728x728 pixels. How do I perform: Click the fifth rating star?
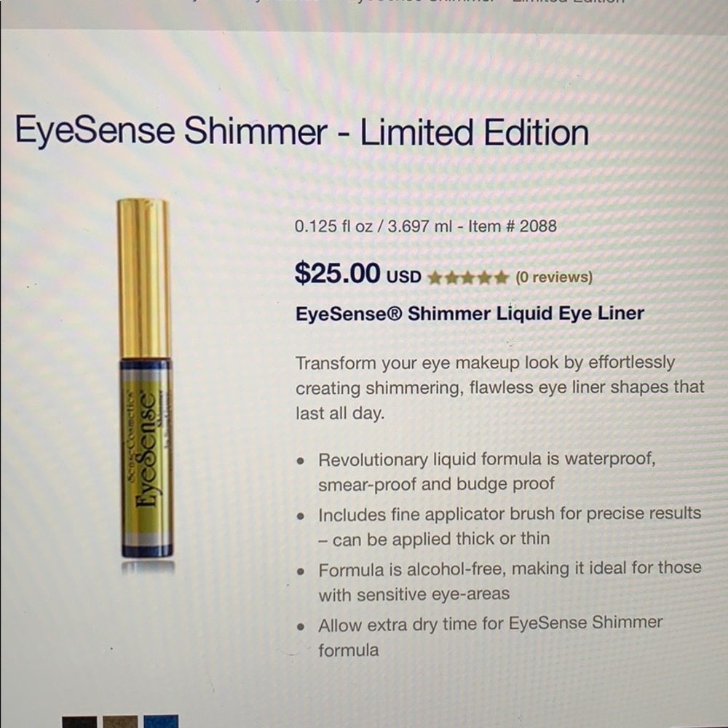(501, 277)
